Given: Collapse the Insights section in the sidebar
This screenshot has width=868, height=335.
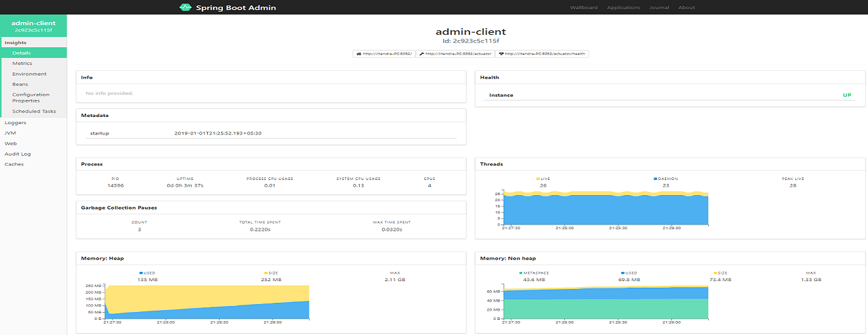Looking at the screenshot, I should (16, 43).
